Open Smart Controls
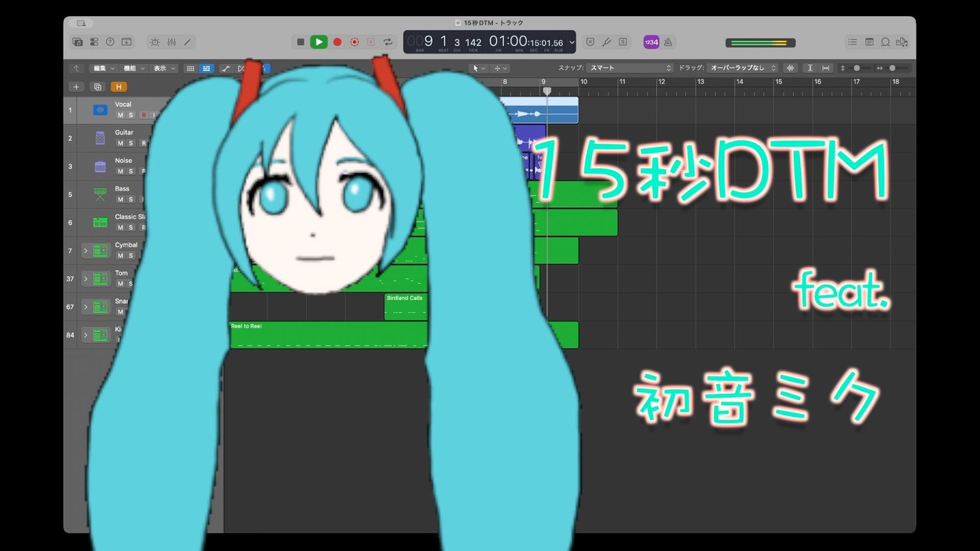The width and height of the screenshot is (980, 551). (155, 42)
